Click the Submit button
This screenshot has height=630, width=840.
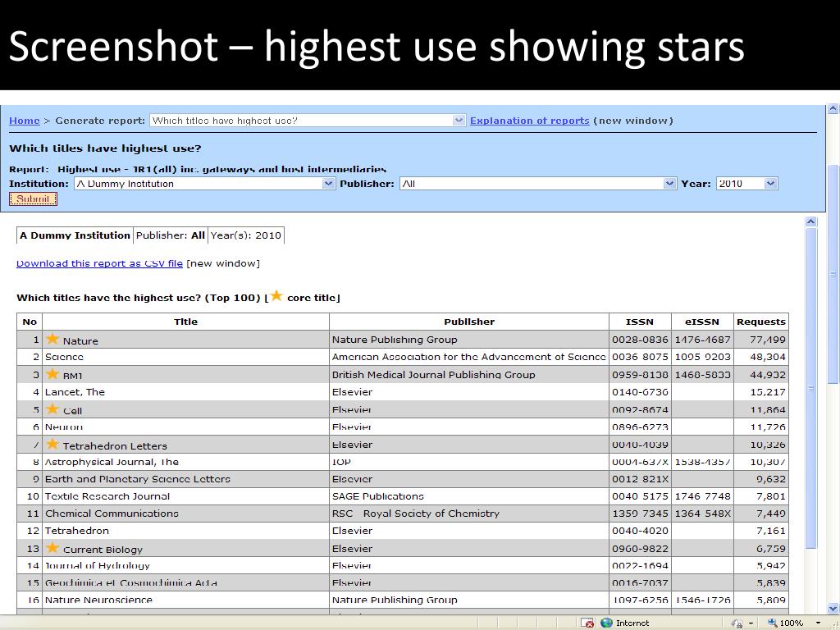pos(33,199)
